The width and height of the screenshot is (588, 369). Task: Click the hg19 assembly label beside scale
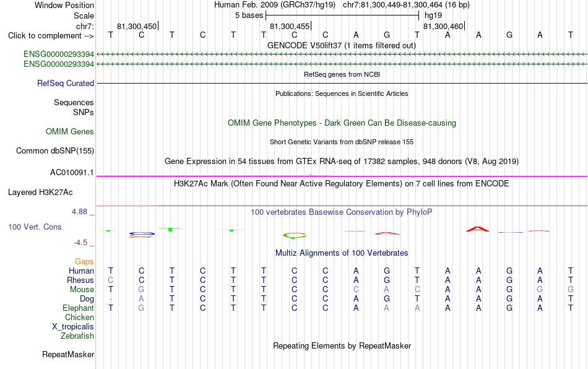click(433, 15)
